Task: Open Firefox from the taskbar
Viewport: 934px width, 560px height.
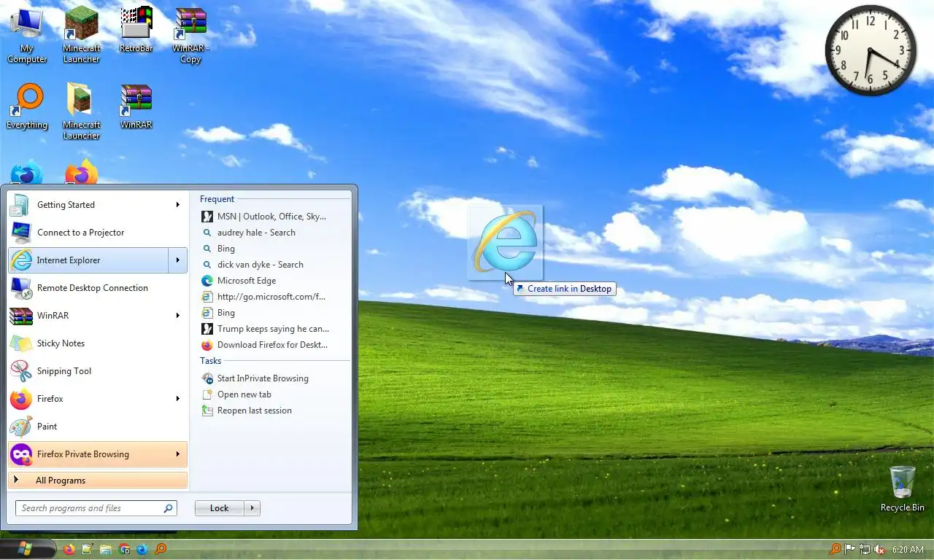Action: coord(69,549)
